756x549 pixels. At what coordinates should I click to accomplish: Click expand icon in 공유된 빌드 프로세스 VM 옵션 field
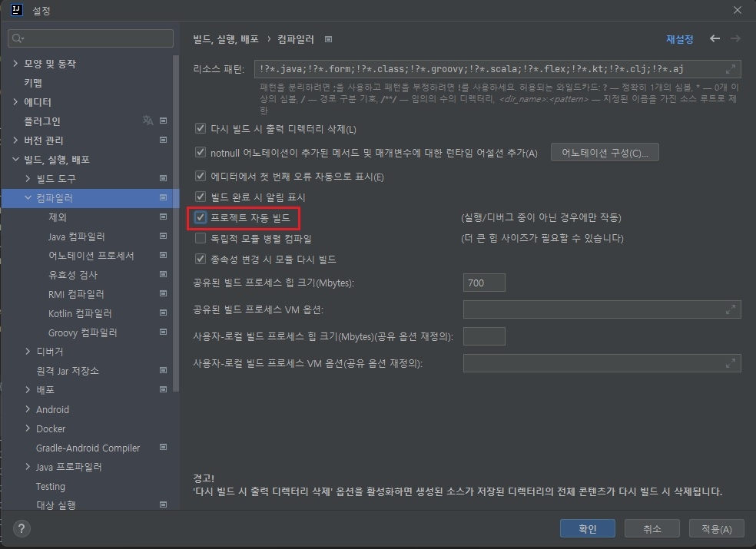[x=731, y=309]
